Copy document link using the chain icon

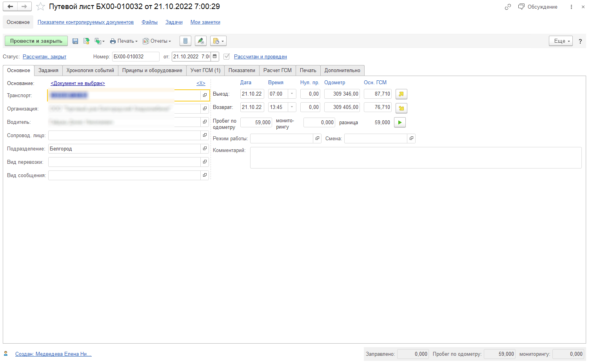(508, 7)
